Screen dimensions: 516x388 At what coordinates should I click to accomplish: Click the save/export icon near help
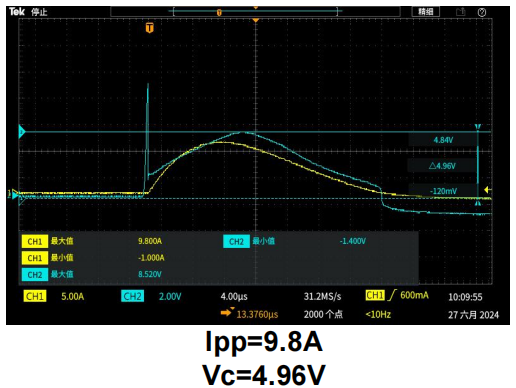pos(460,12)
